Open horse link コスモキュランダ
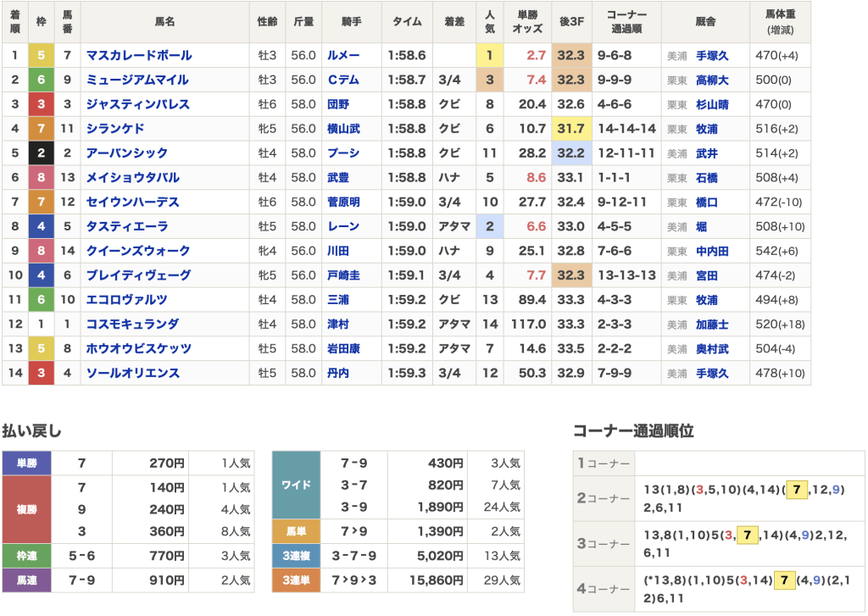Viewport: 868px width, 616px height. 133,324
